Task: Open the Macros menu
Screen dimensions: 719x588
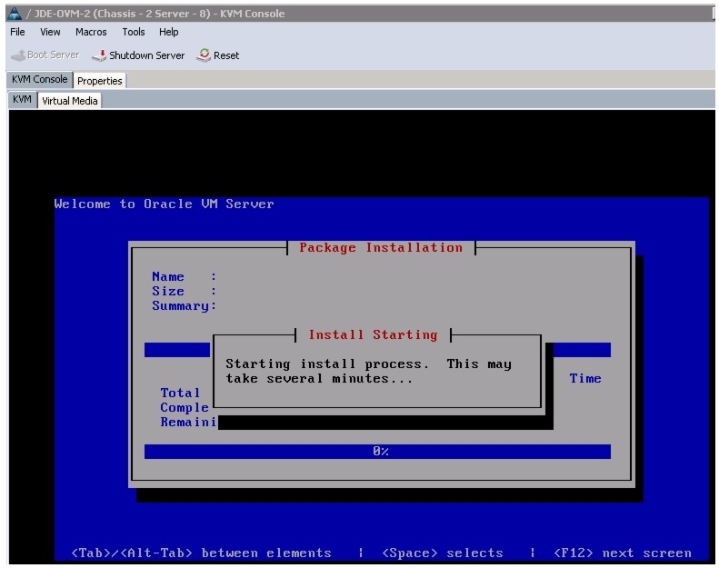Action: [x=91, y=32]
